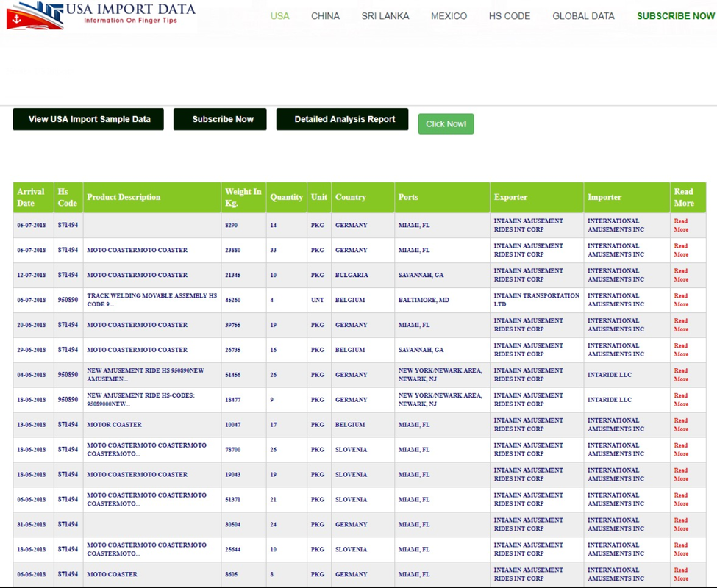The image size is (717, 588).
Task: Click the 29-06-2018 arrival date cell
Action: point(32,350)
